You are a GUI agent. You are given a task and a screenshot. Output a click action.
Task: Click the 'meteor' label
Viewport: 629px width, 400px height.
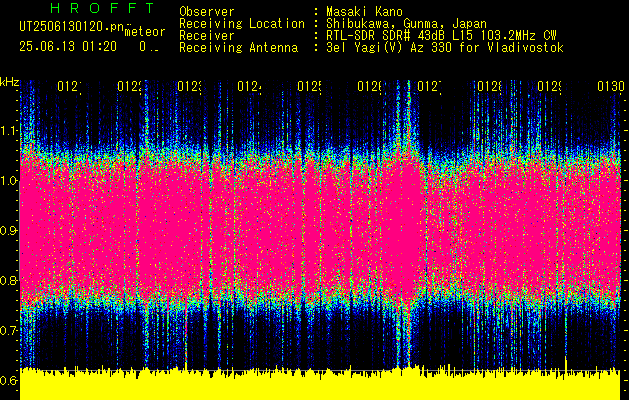[x=145, y=32]
